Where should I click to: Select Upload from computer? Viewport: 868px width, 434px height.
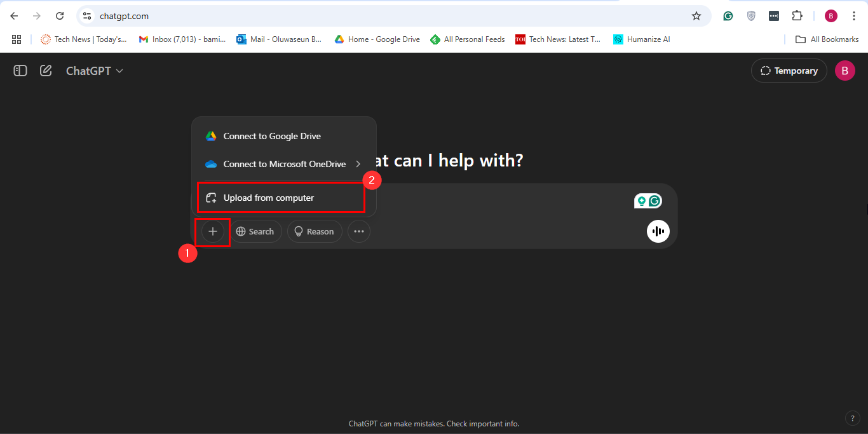point(281,198)
